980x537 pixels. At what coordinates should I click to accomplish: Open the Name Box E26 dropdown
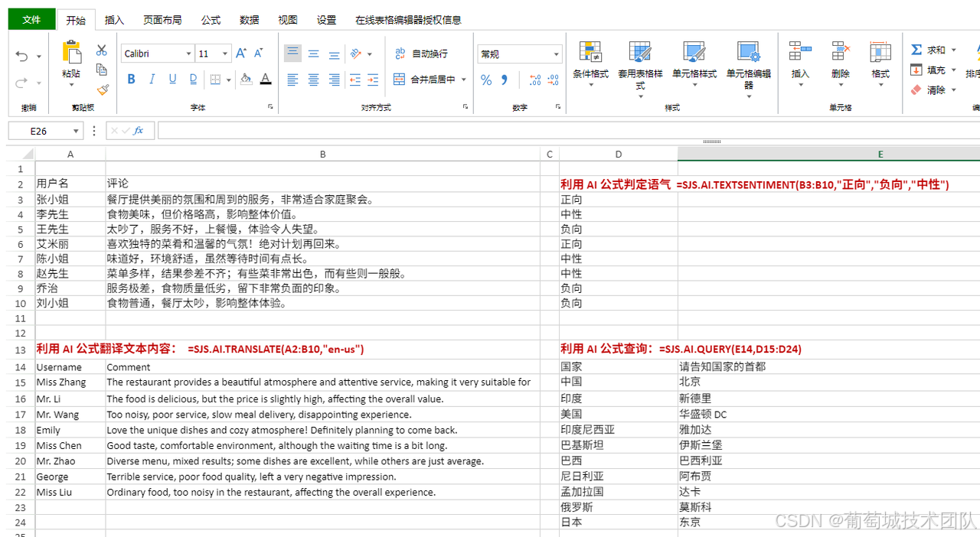pyautogui.click(x=76, y=132)
